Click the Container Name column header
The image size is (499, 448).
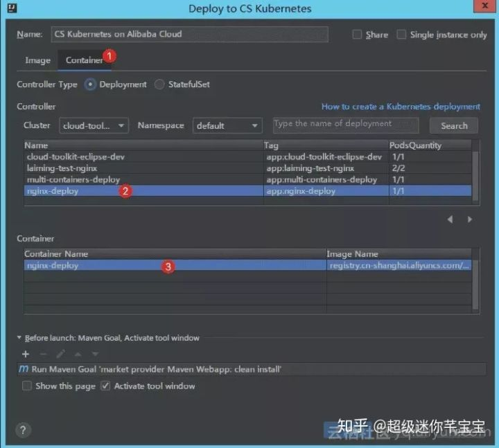coord(175,253)
